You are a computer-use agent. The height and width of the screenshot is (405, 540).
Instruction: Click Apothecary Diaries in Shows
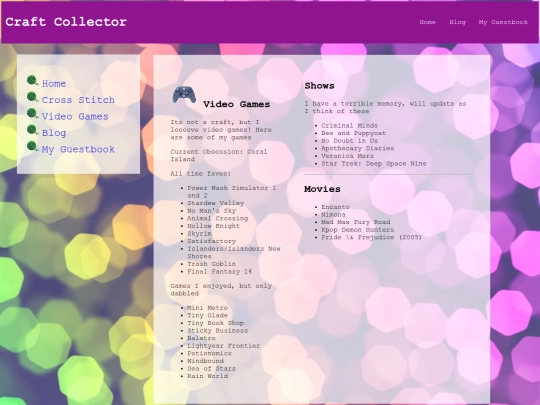357,148
